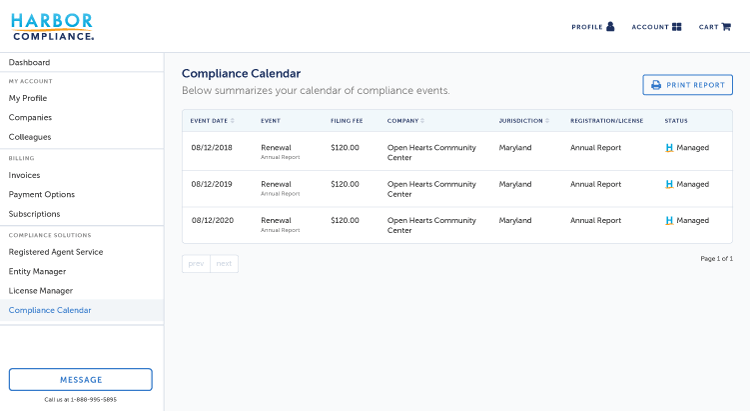Click Annual Report license in 08/12/2018 row

click(596, 147)
